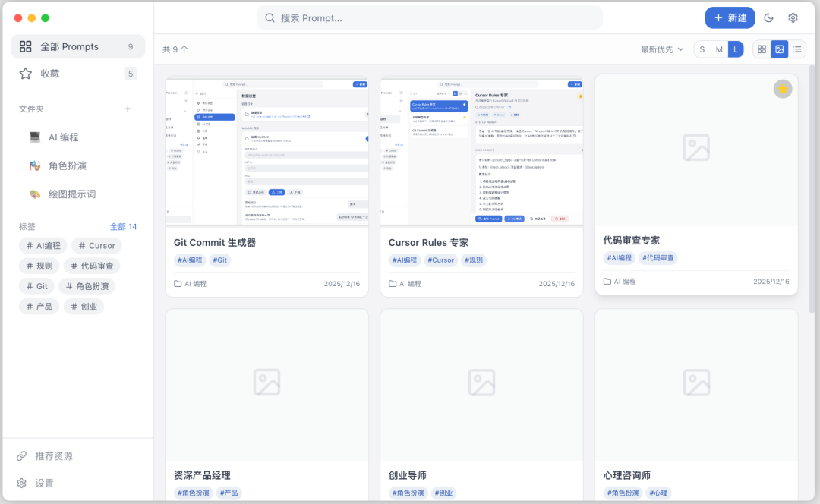Open 代码审查专家 placeholder image
Screen dimensions: 820x504
[696, 150]
